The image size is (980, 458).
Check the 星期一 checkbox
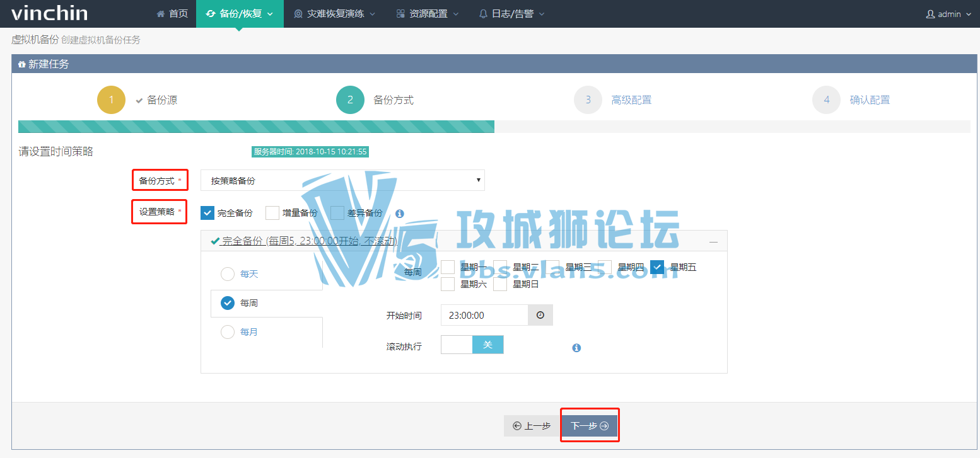[x=448, y=267]
